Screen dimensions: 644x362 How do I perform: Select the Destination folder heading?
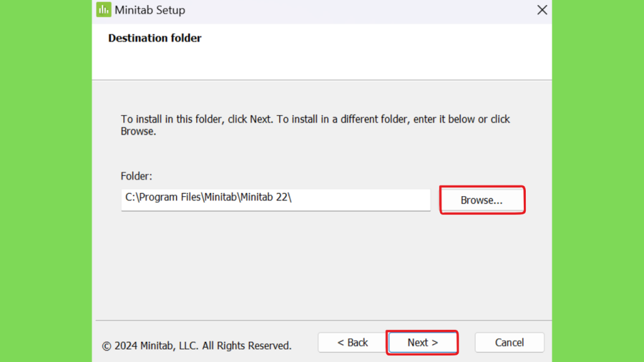click(155, 38)
